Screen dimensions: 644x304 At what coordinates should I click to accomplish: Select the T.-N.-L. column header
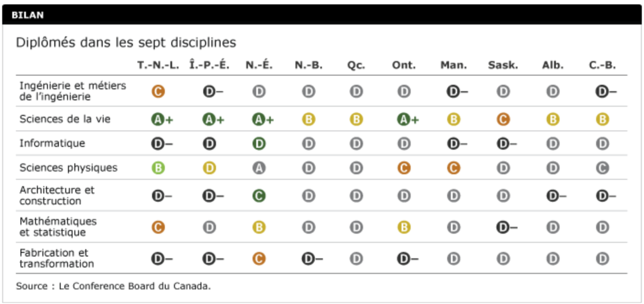click(158, 65)
